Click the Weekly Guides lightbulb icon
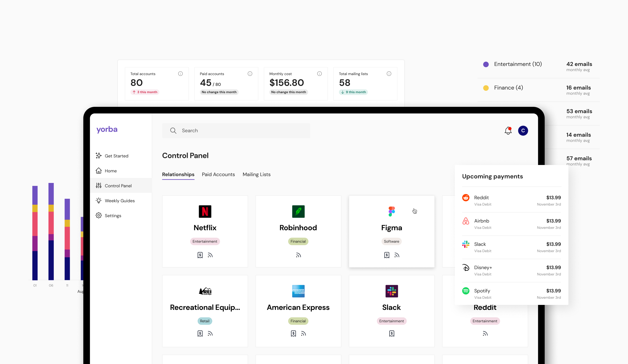 pyautogui.click(x=99, y=201)
